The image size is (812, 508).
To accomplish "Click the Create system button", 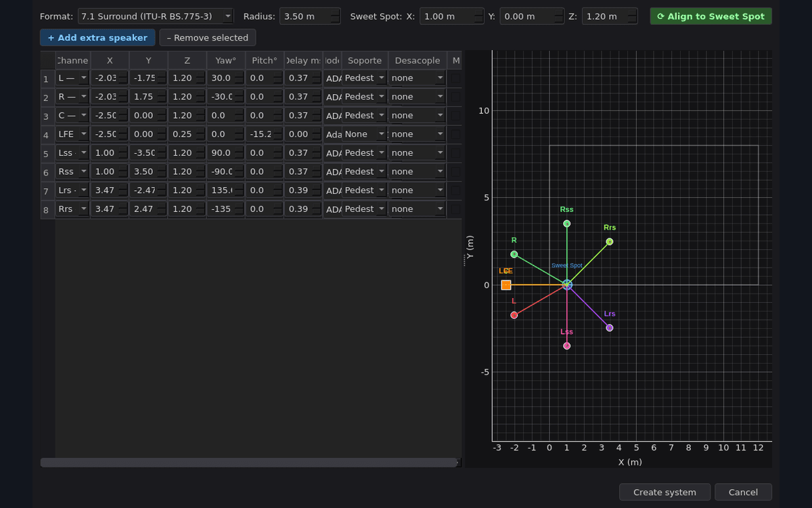I will click(x=664, y=492).
